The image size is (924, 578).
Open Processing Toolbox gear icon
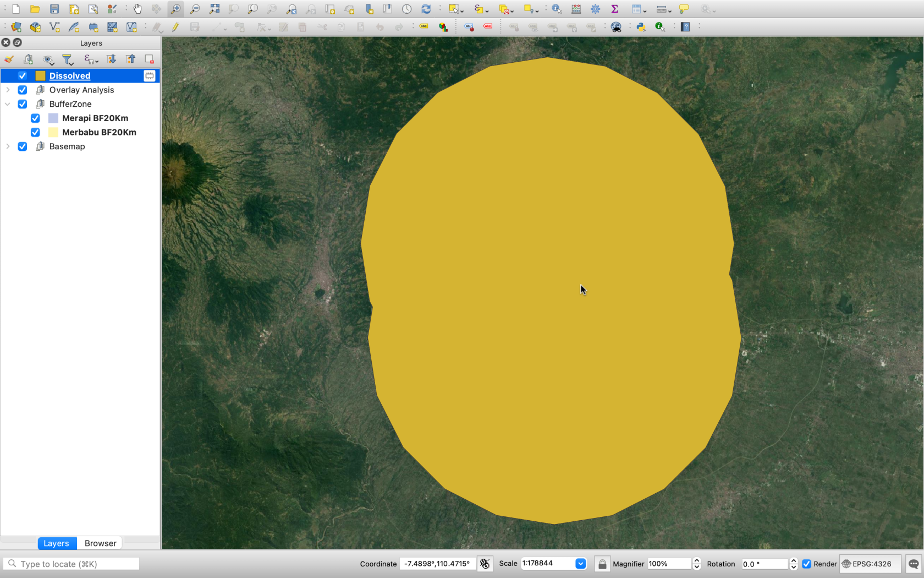click(595, 9)
